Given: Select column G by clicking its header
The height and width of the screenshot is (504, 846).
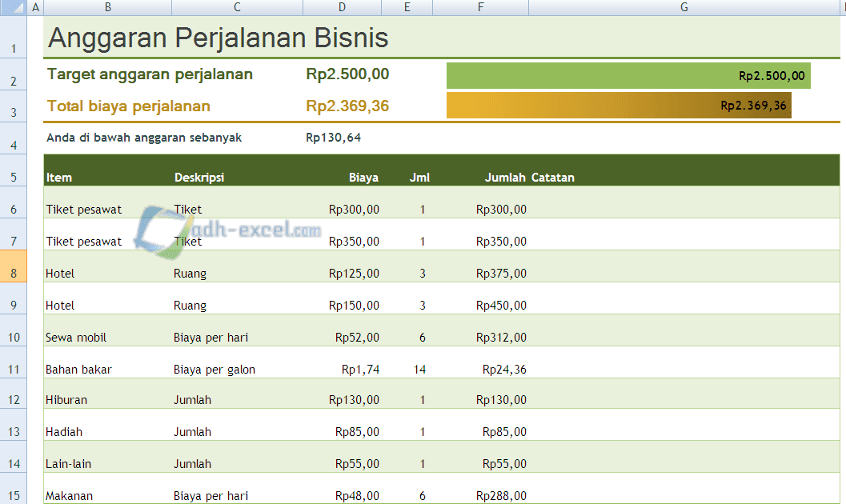Looking at the screenshot, I should point(684,7).
